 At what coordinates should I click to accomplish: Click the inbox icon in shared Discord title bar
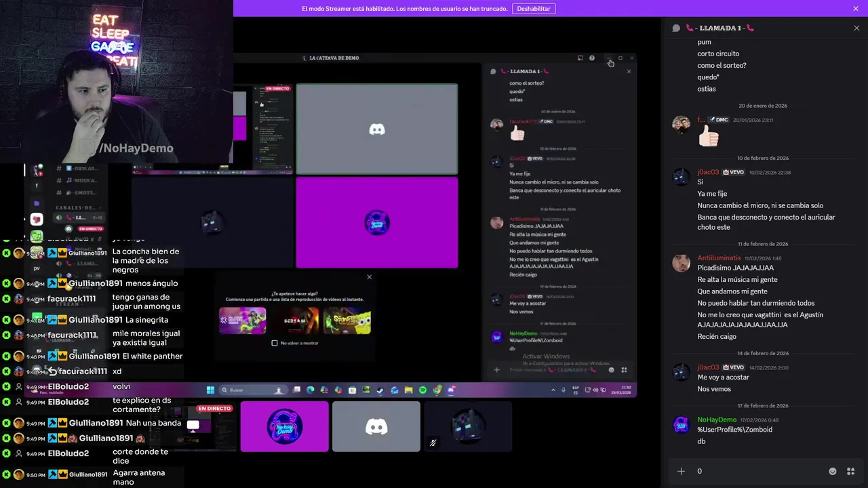tap(580, 58)
